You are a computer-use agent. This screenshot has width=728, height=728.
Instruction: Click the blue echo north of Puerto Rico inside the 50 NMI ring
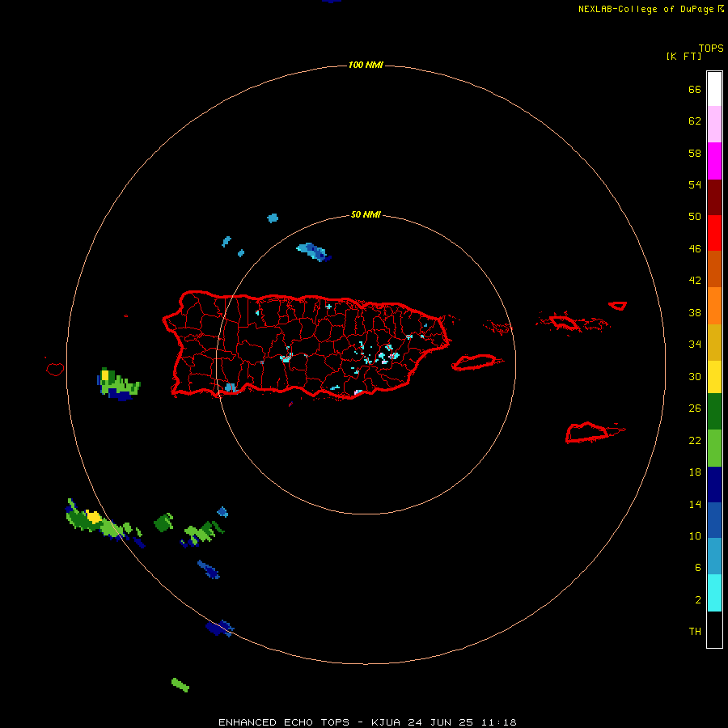[314, 252]
